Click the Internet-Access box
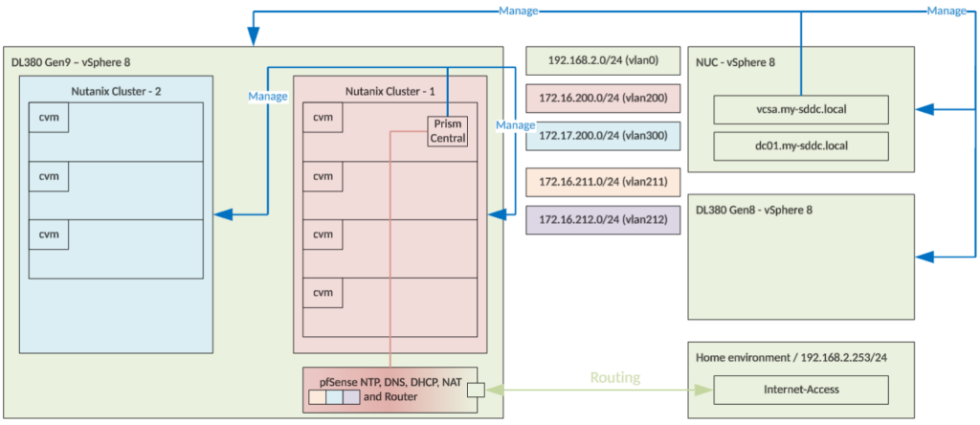Image resolution: width=980 pixels, height=425 pixels. tap(802, 390)
